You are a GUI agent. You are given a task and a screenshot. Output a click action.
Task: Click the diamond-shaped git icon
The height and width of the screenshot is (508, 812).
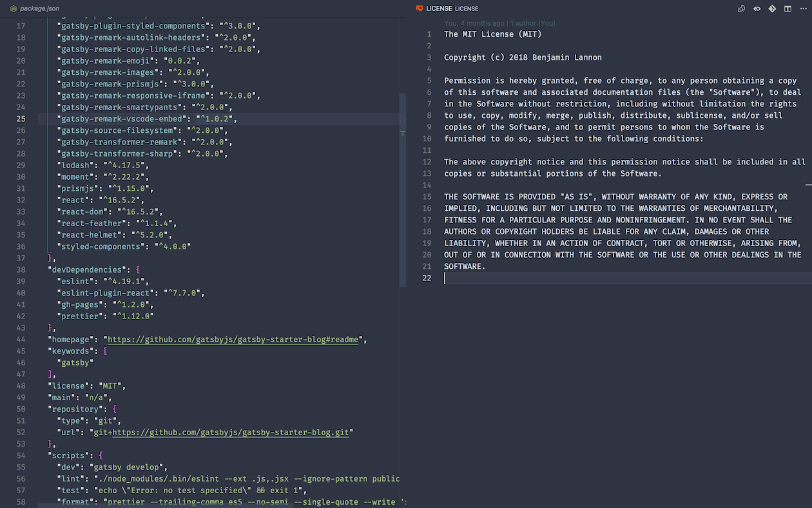[x=772, y=9]
